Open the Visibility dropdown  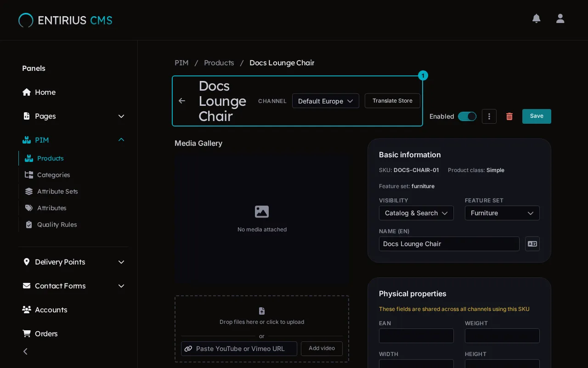[416, 213]
